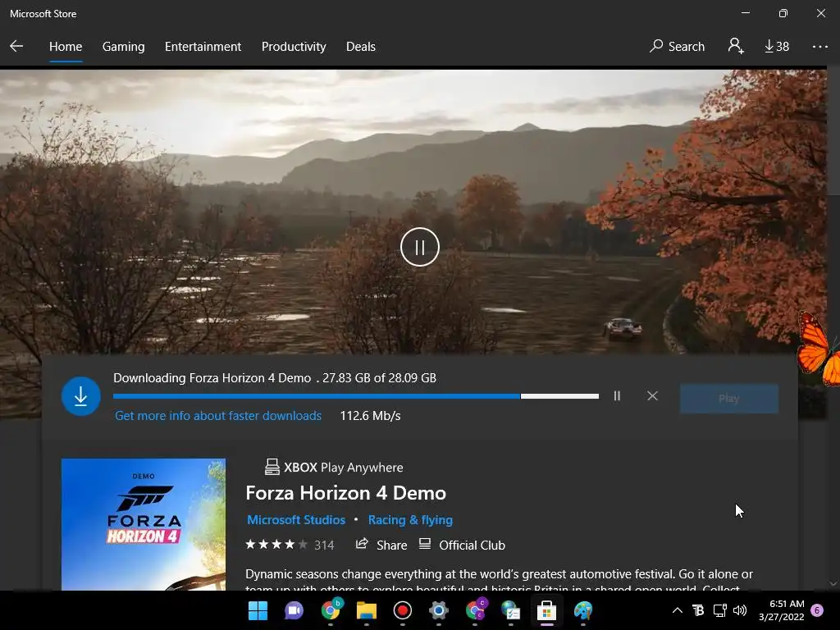Open notification center badge showing 6
Viewport: 840px width, 630px height.
click(817, 610)
